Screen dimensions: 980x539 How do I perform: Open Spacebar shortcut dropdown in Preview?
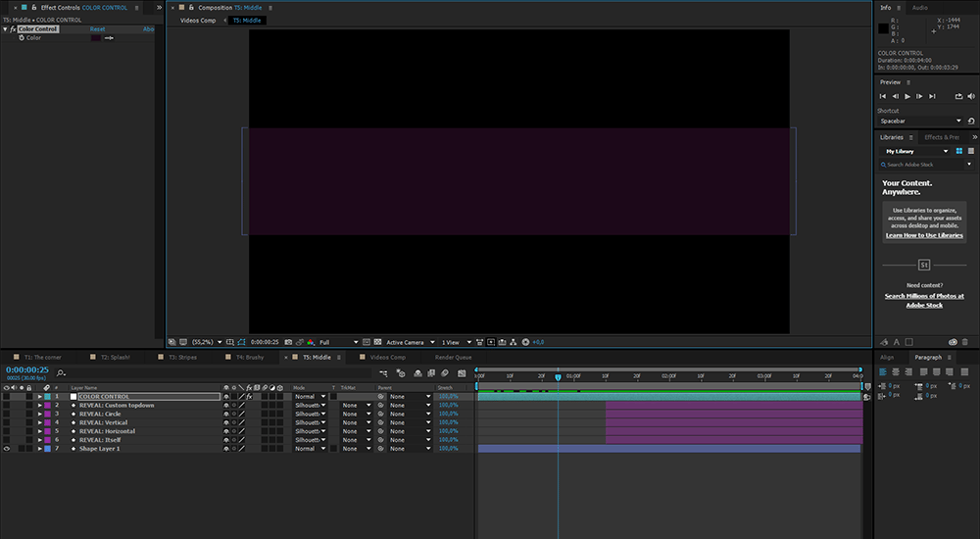[920, 121]
